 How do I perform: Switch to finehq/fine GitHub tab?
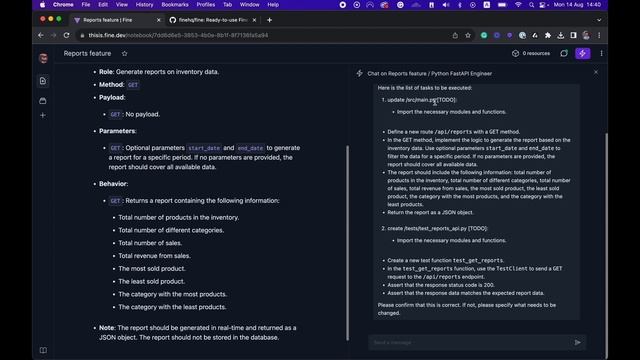pos(212,20)
